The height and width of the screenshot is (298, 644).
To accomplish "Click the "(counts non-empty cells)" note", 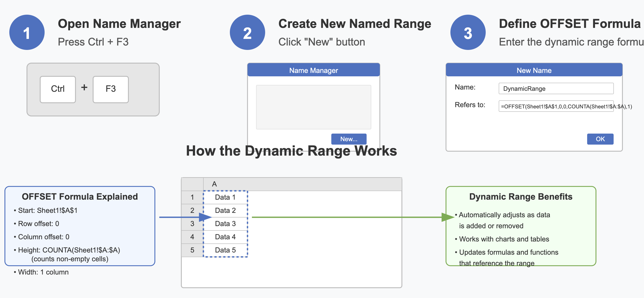I will 70,259.
